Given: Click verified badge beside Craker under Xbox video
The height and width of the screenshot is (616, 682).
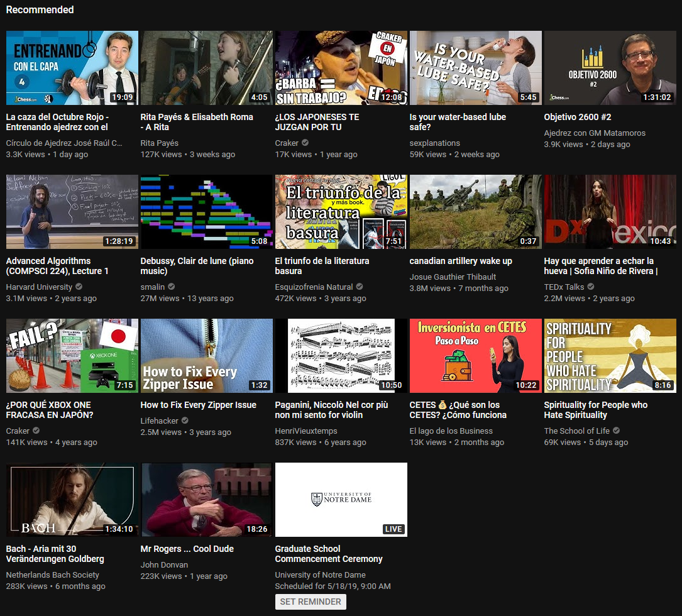Looking at the screenshot, I should coord(36,431).
